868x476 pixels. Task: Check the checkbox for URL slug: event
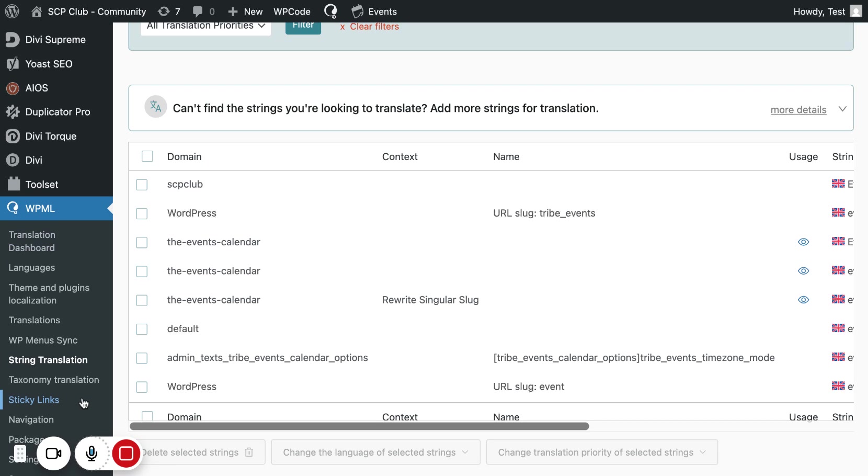pos(142,387)
